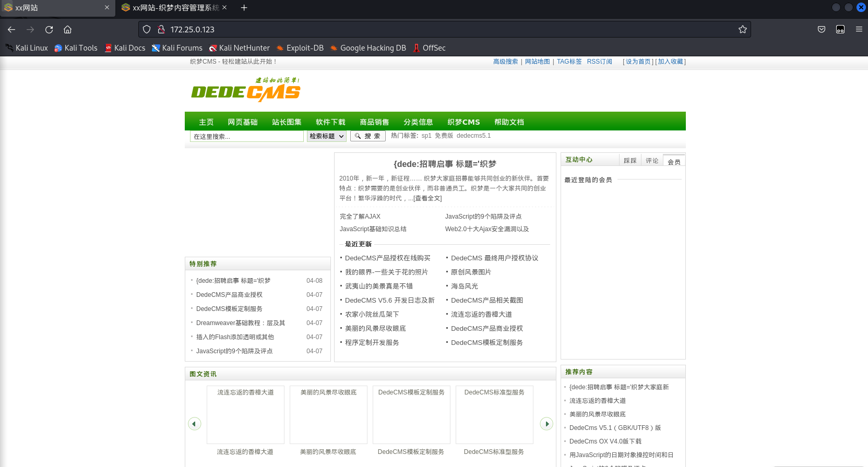The width and height of the screenshot is (868, 467).
Task: Open Exploit-DB bookmark
Action: click(x=300, y=48)
